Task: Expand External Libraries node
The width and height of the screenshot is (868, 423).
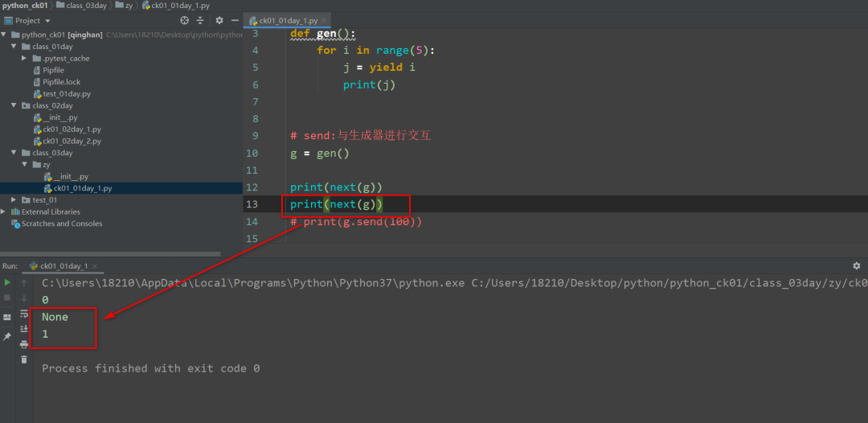Action: tap(4, 211)
